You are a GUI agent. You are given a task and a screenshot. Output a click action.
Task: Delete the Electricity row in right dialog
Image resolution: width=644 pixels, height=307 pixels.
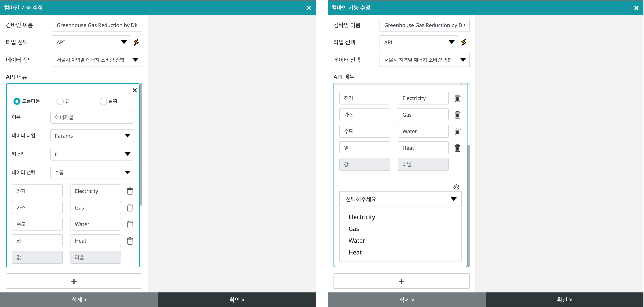(x=458, y=98)
